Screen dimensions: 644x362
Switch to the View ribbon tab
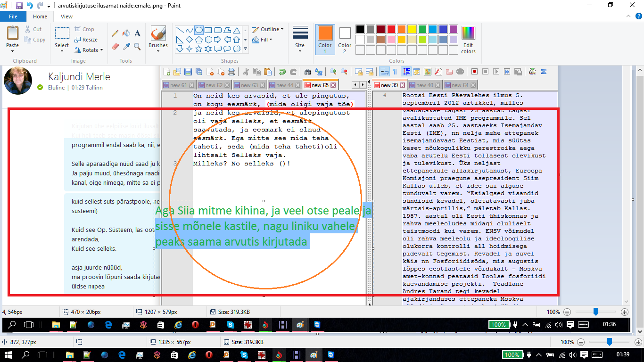click(x=66, y=16)
